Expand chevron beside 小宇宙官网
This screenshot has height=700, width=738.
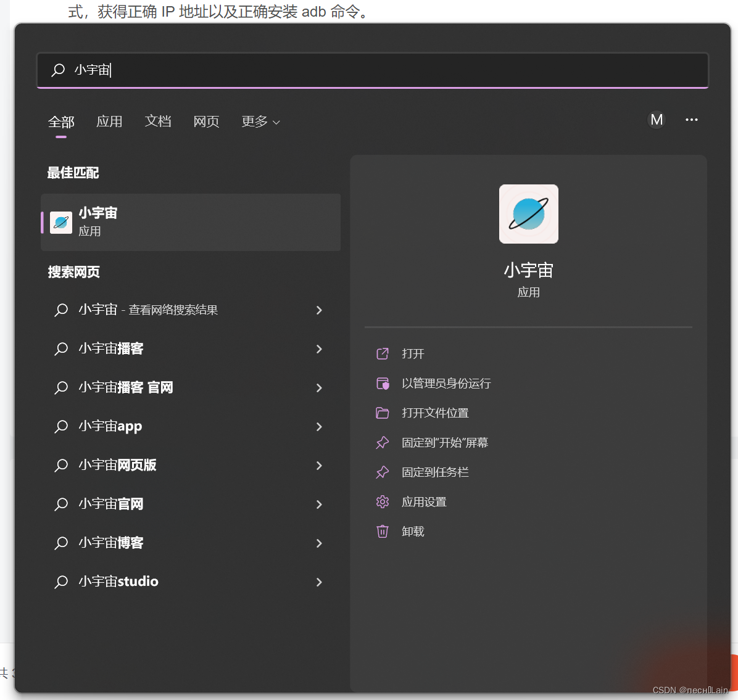pyautogui.click(x=319, y=504)
